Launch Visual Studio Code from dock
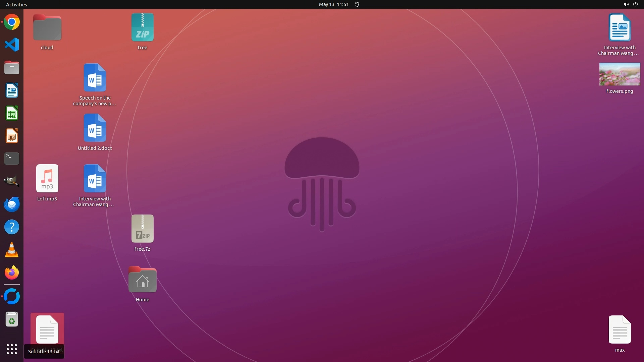Screen dimensions: 644x362 pos(12,45)
